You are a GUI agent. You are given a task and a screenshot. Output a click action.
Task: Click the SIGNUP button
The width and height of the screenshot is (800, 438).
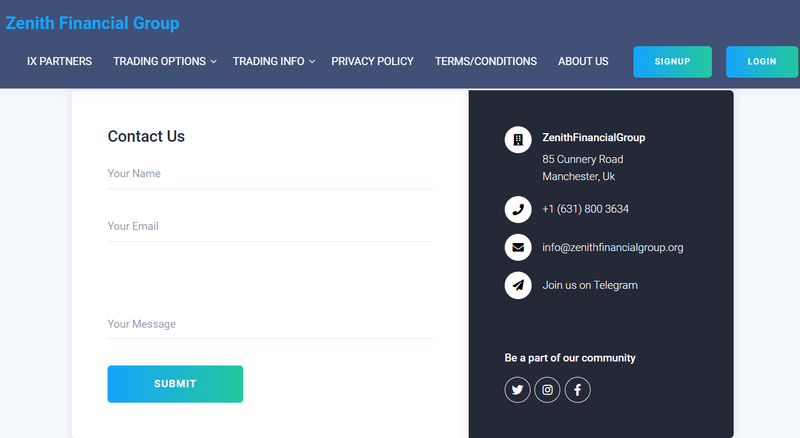[672, 62]
